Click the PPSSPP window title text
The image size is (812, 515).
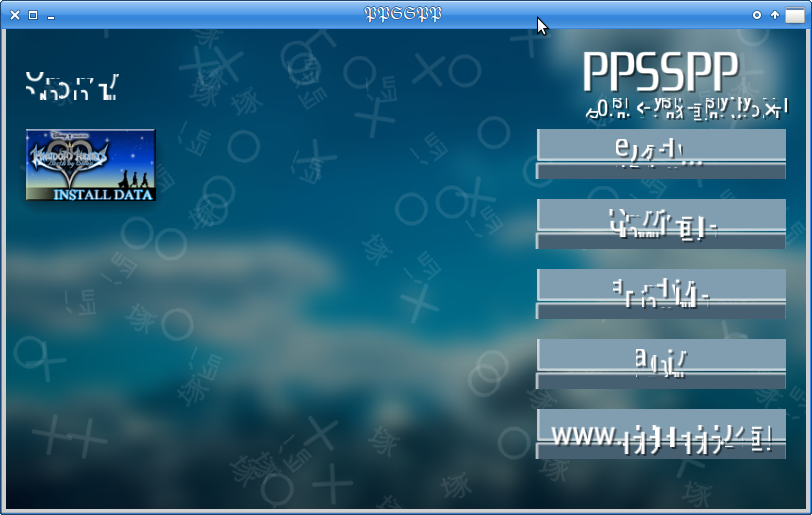coord(403,14)
